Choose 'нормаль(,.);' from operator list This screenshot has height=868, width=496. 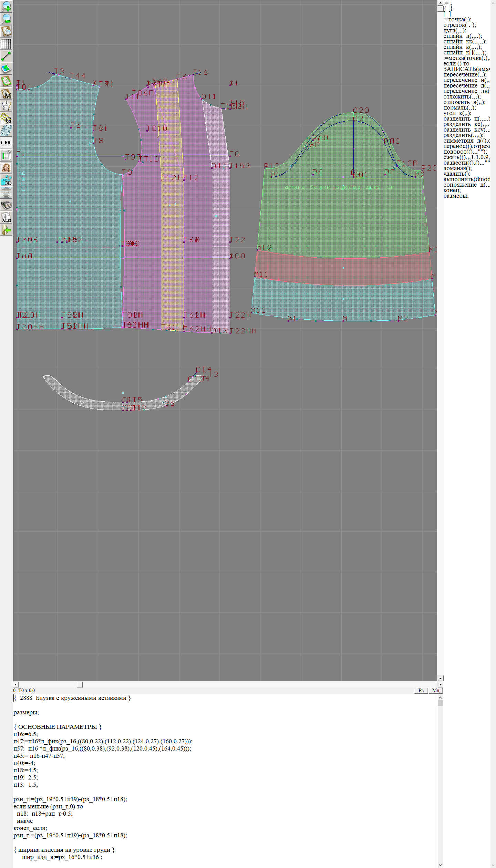click(459, 107)
